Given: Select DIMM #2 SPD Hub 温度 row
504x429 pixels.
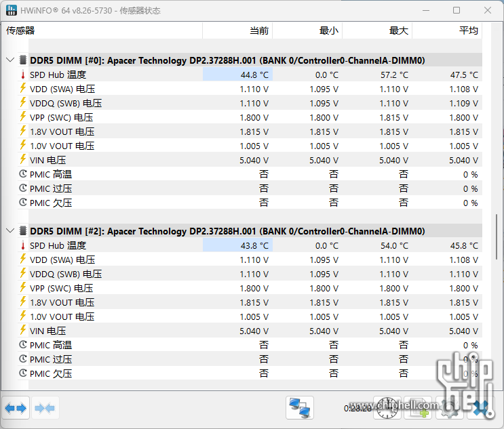Looking at the screenshot, I should (x=250, y=245).
